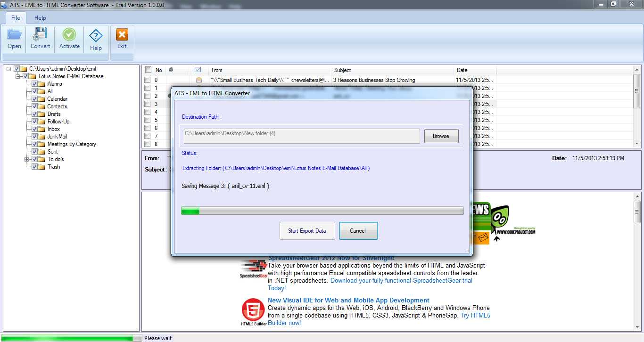Viewport: 644px width, 342px height.
Task: Click the attachment paperclip column header
Action: (171, 70)
